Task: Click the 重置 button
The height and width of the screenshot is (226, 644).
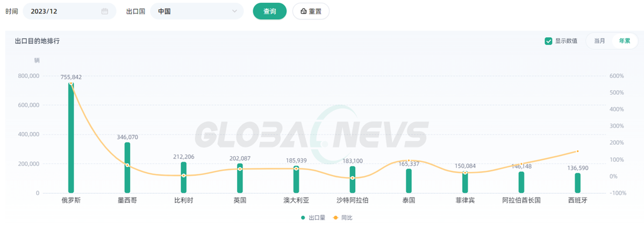Action: (x=311, y=11)
